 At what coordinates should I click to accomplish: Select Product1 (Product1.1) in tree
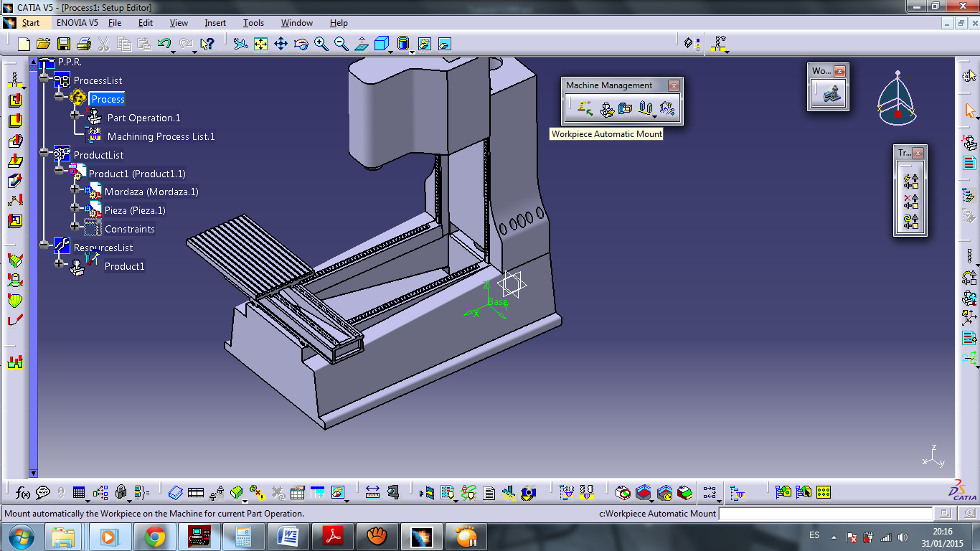[x=137, y=174]
